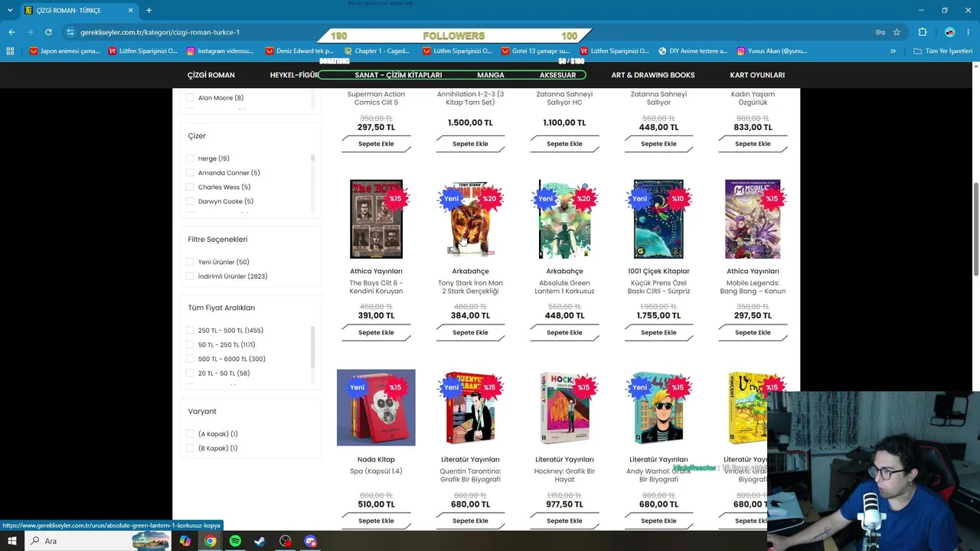Check the Herge illustrator filter
The width and height of the screenshot is (980, 551).
tap(190, 158)
